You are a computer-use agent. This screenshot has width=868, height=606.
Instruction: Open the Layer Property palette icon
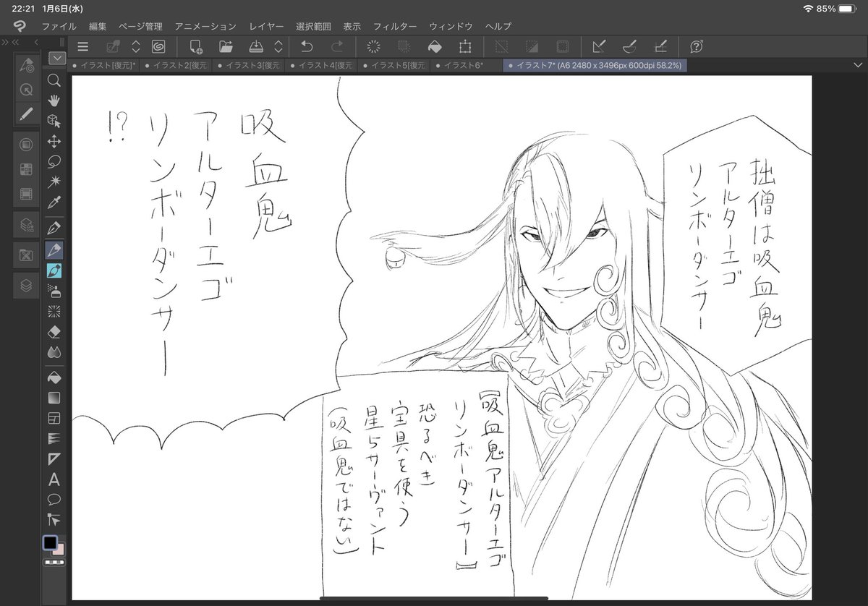point(26,224)
